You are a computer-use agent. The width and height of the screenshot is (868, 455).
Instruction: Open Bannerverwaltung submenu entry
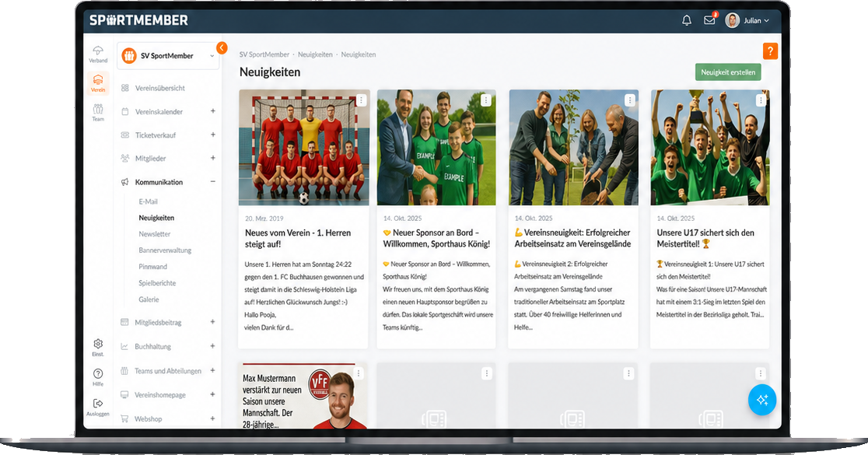click(x=165, y=250)
